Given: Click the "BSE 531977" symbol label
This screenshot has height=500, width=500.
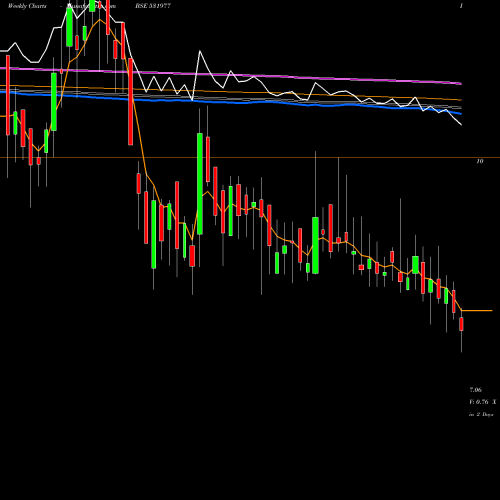Looking at the screenshot, I should [153, 6].
